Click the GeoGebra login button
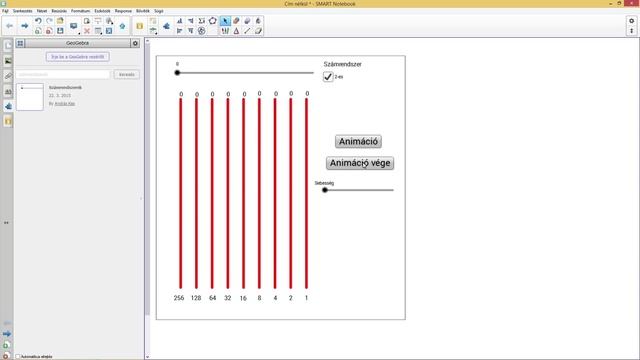This screenshot has height=360, width=640. [78, 57]
